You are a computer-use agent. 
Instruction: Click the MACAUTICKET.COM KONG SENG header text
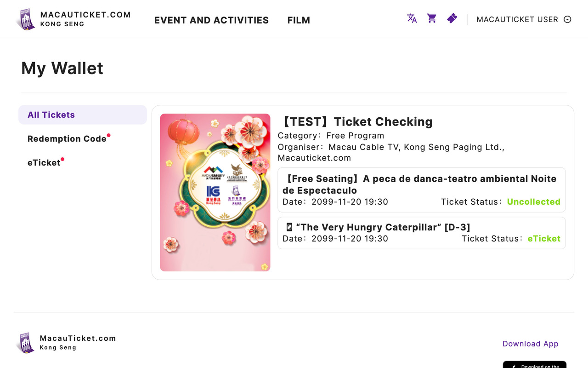(85, 19)
